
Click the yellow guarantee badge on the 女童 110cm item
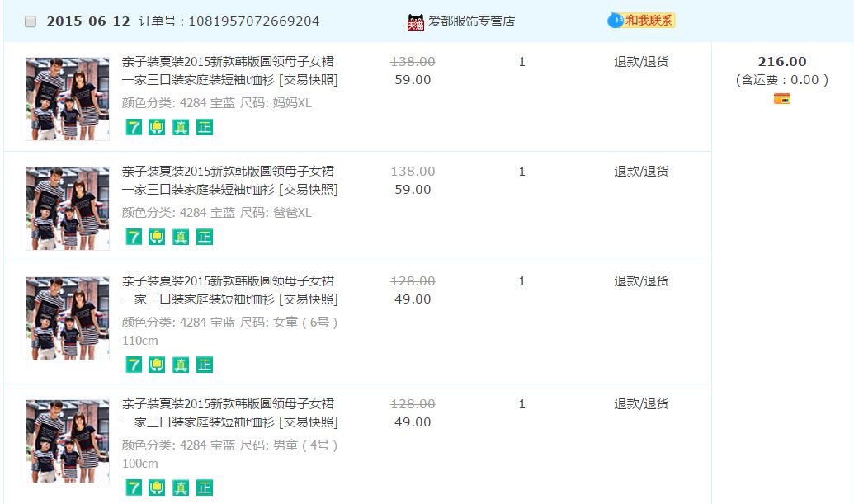157,365
